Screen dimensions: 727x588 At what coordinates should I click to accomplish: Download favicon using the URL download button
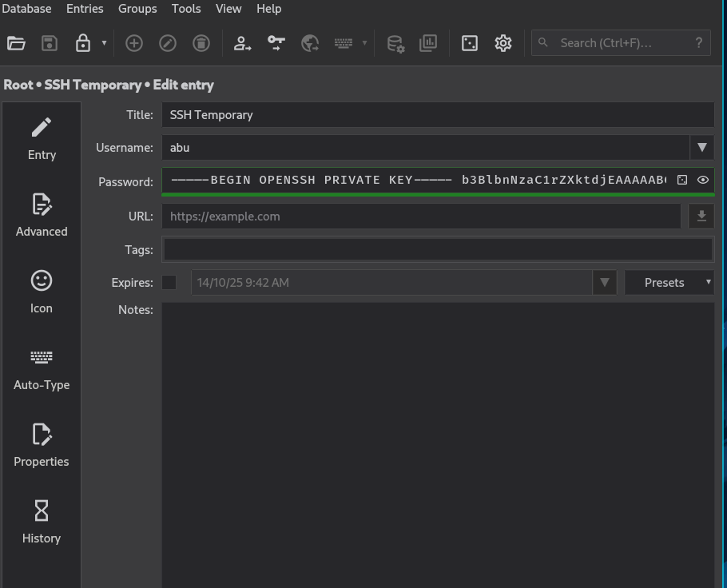point(701,216)
